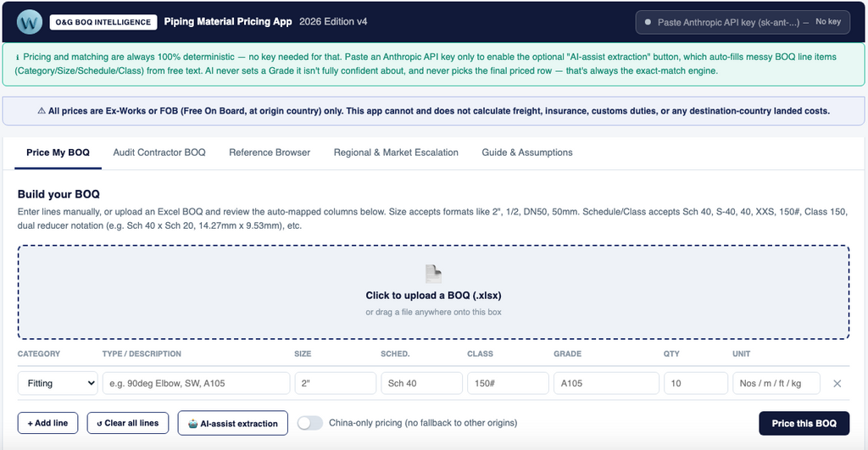The height and width of the screenshot is (450, 868).
Task: Remove the BOQ line with X icon
Action: click(x=837, y=384)
